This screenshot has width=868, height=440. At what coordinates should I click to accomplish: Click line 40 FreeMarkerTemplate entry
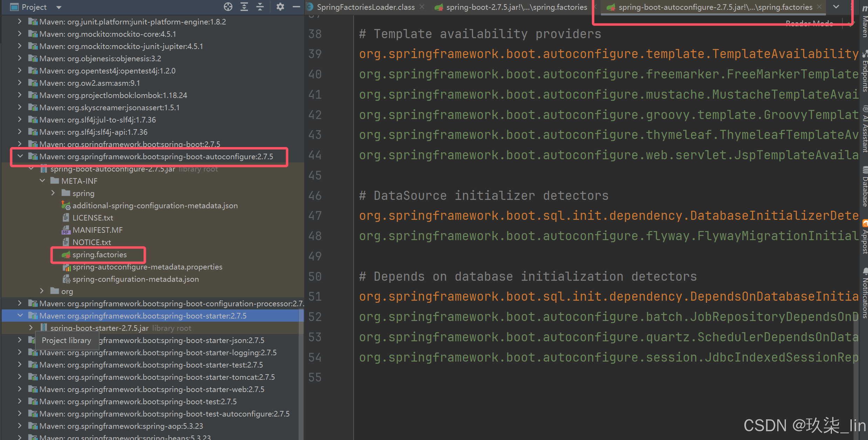[609, 74]
